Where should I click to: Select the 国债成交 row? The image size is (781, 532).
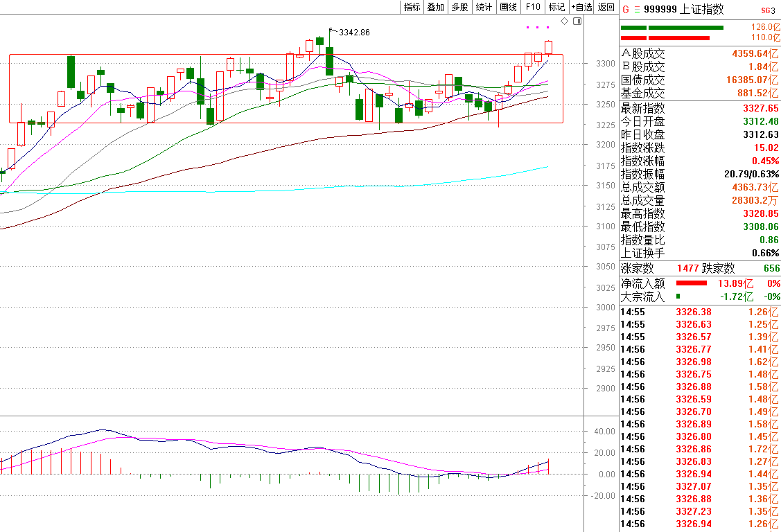(x=700, y=80)
